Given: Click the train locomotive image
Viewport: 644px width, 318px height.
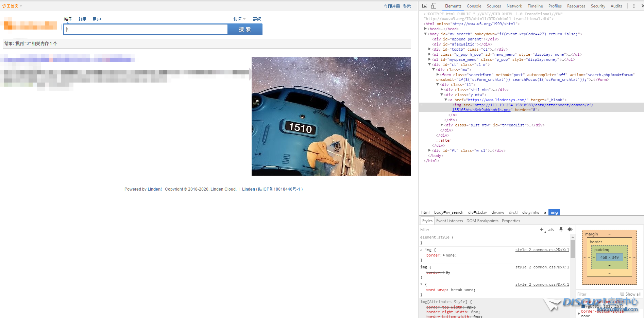Looking at the screenshot, I should (x=331, y=116).
